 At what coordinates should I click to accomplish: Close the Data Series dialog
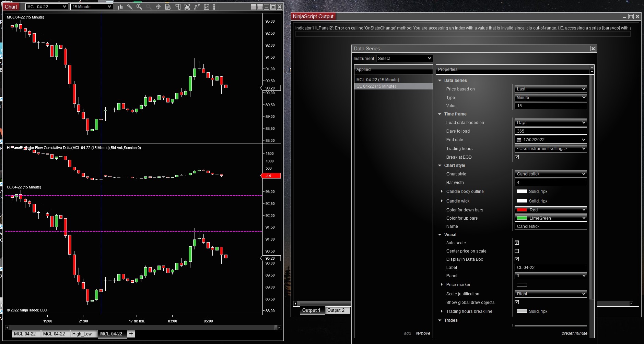point(593,49)
